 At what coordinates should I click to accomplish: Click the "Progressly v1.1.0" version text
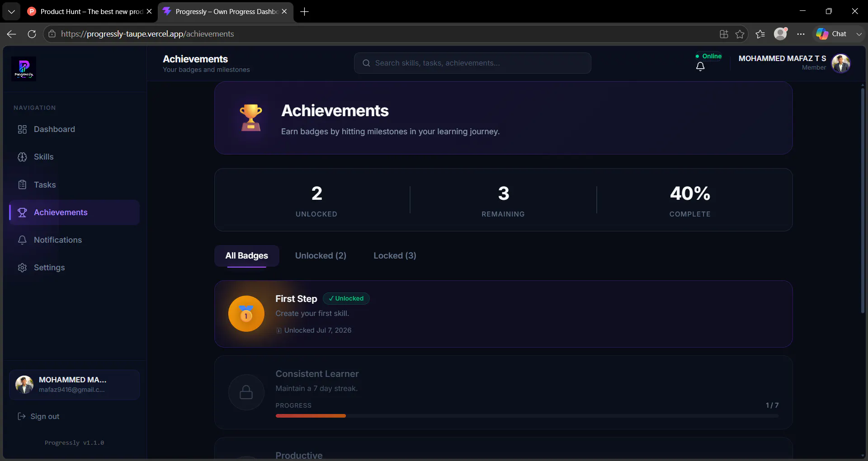click(74, 442)
